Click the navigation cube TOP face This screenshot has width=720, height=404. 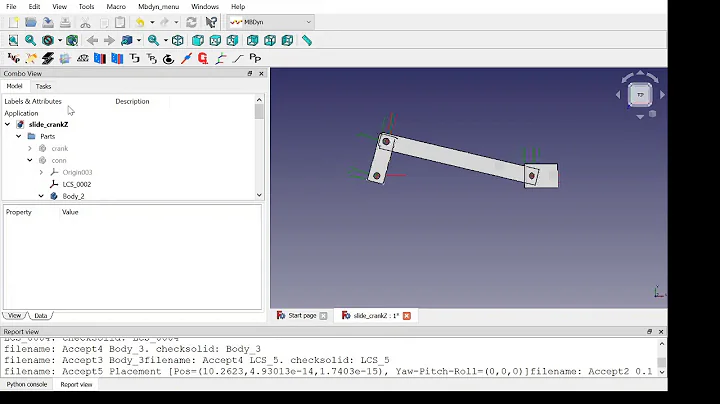[640, 95]
